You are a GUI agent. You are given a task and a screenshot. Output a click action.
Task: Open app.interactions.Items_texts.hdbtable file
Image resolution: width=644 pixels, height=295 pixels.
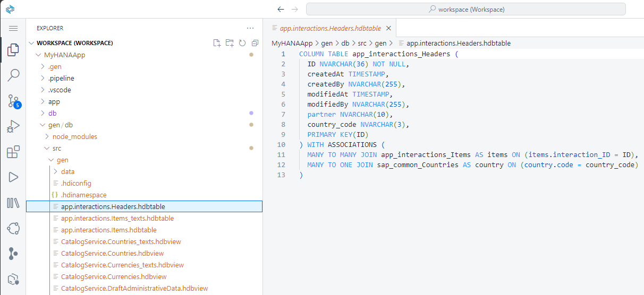(117, 218)
